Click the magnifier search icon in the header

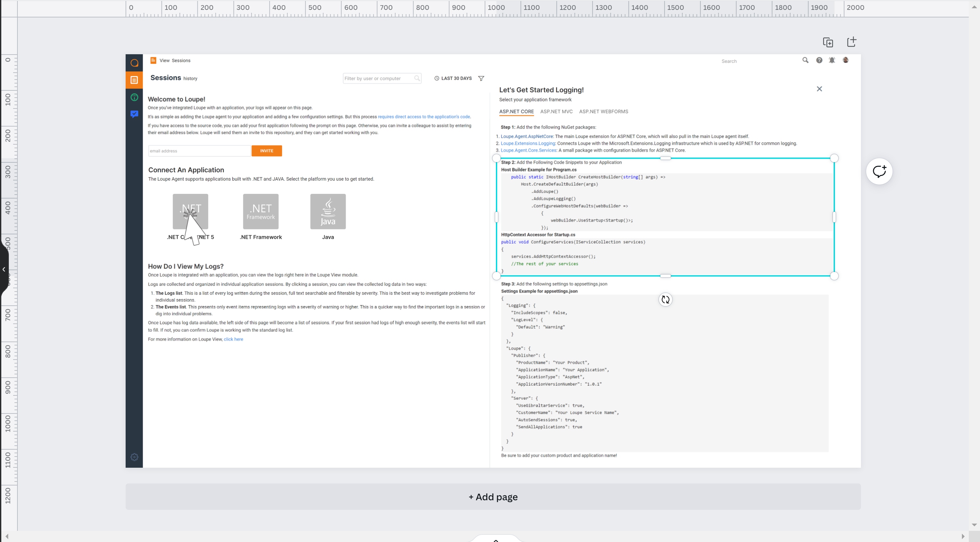pyautogui.click(x=805, y=60)
